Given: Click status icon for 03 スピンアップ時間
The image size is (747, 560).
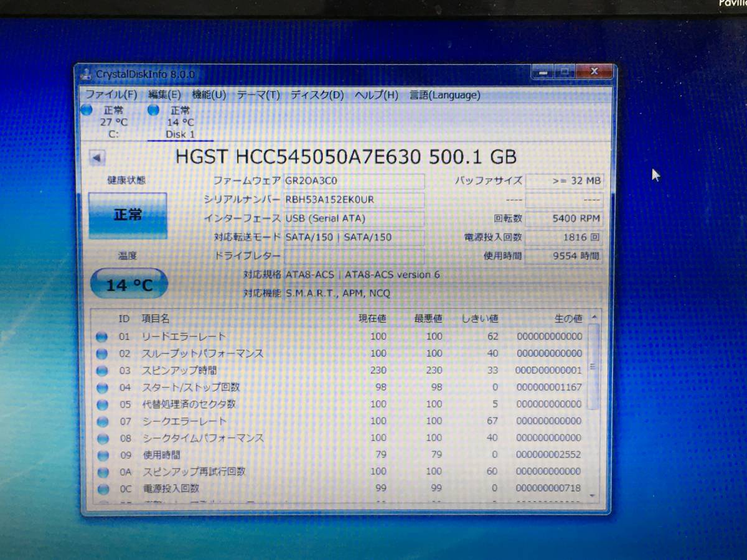Looking at the screenshot, I should [101, 371].
